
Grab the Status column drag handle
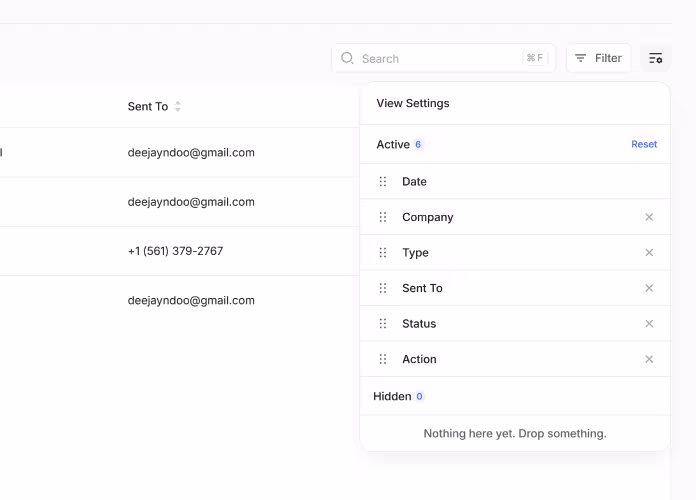383,324
